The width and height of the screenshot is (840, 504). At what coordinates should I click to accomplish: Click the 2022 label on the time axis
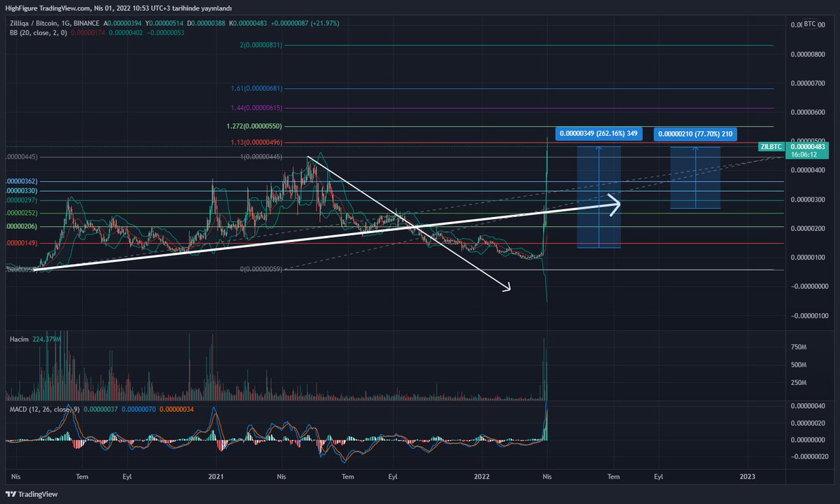[482, 476]
